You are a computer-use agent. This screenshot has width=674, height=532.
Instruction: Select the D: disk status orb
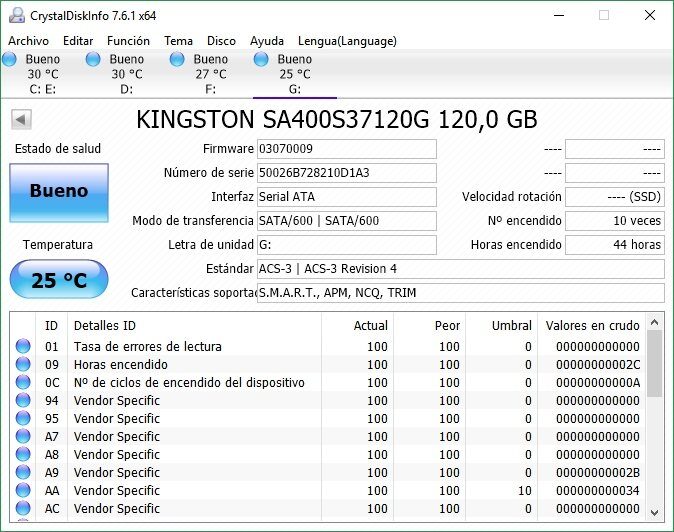coord(93,59)
